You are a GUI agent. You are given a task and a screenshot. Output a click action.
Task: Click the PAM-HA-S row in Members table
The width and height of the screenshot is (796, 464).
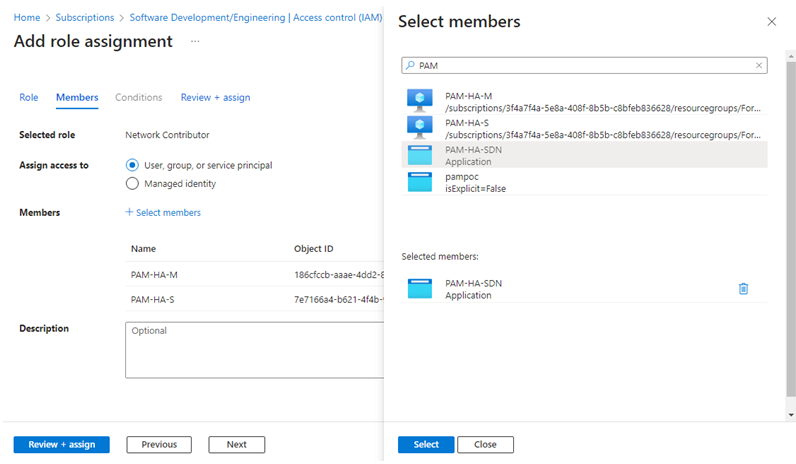coord(254,300)
